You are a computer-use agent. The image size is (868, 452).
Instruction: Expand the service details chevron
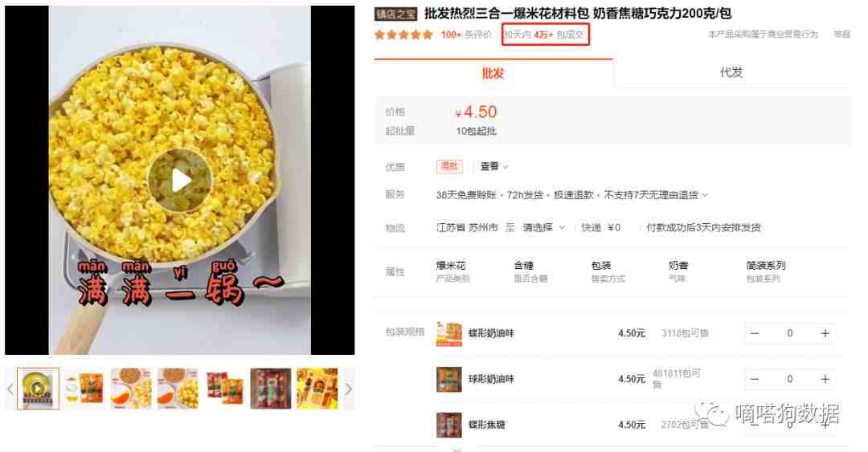tap(706, 195)
